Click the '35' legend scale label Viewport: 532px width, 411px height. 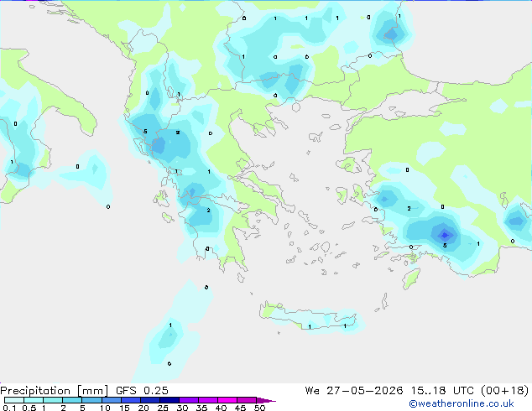(x=201, y=408)
